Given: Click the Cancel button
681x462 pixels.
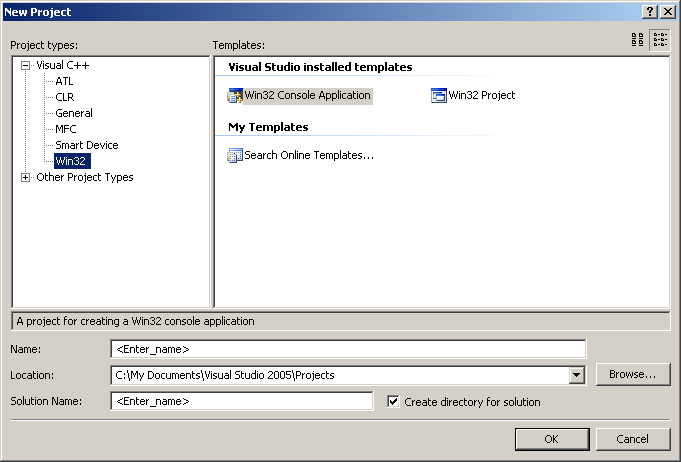Looking at the screenshot, I should pyautogui.click(x=633, y=439).
